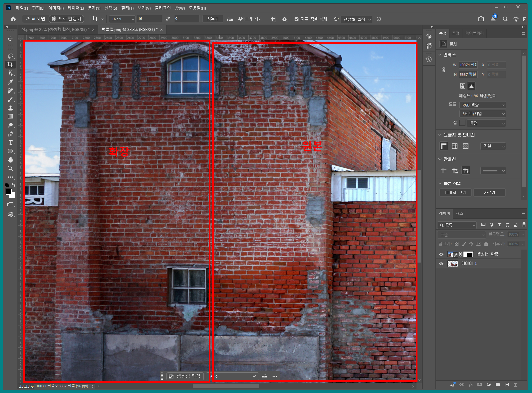Select the Move tool
The image size is (532, 393).
pyautogui.click(x=10, y=39)
